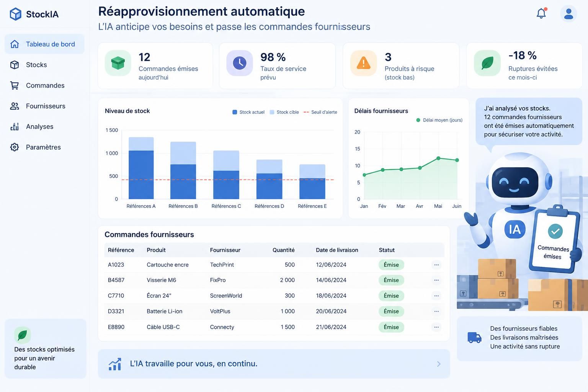This screenshot has width=588, height=392.
Task: Open the more options menu for E8890
Action: coord(436,327)
